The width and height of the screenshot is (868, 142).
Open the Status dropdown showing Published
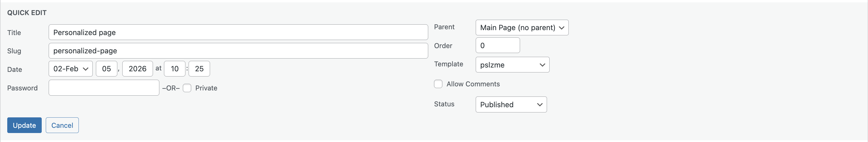point(511,105)
